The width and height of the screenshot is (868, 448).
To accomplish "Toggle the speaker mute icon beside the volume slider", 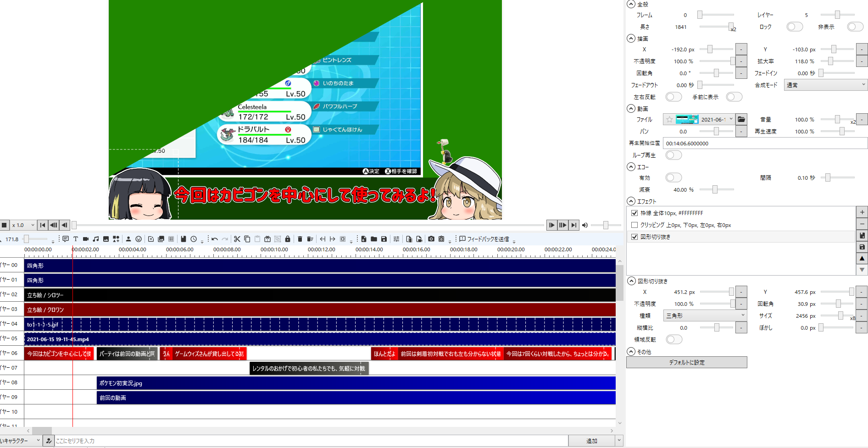I will coord(585,225).
